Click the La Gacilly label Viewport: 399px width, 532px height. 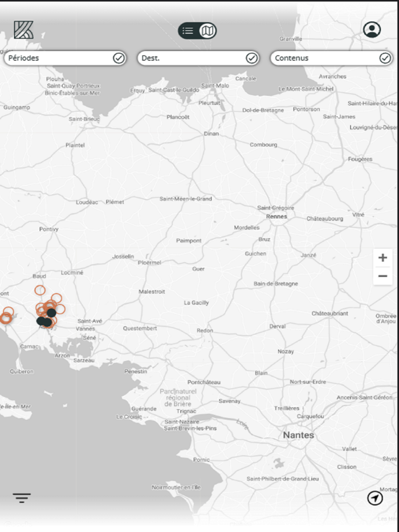196,302
